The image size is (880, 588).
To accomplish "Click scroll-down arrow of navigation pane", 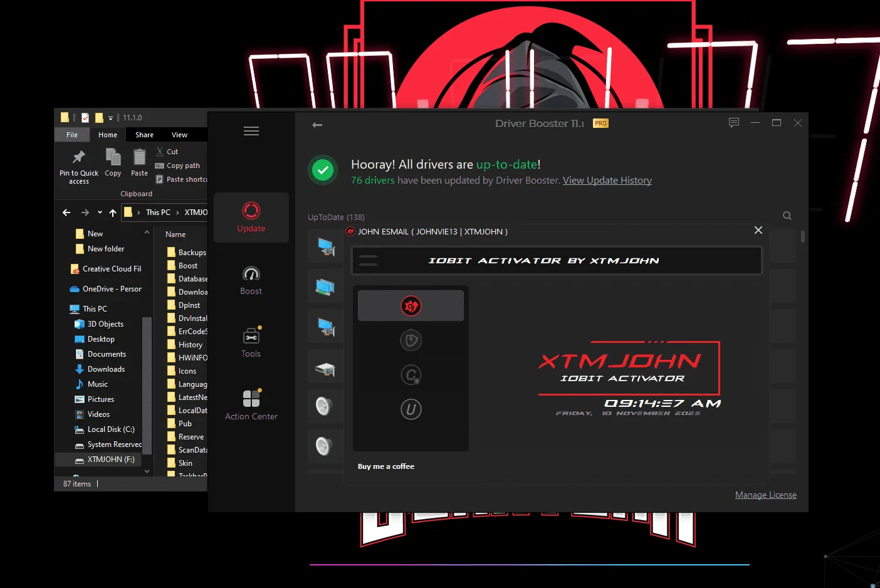I will [147, 471].
